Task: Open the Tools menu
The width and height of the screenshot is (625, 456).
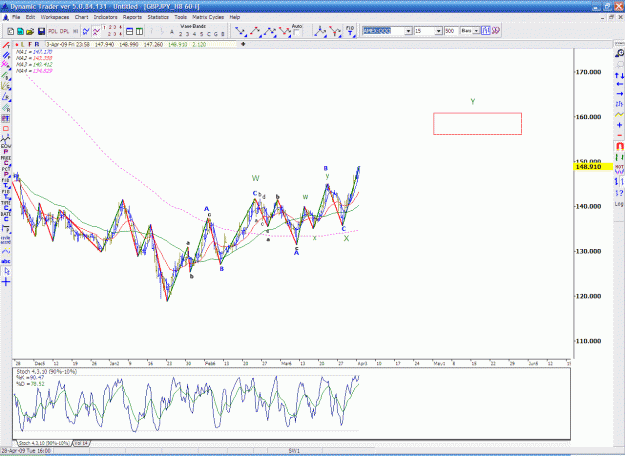Action: point(181,17)
